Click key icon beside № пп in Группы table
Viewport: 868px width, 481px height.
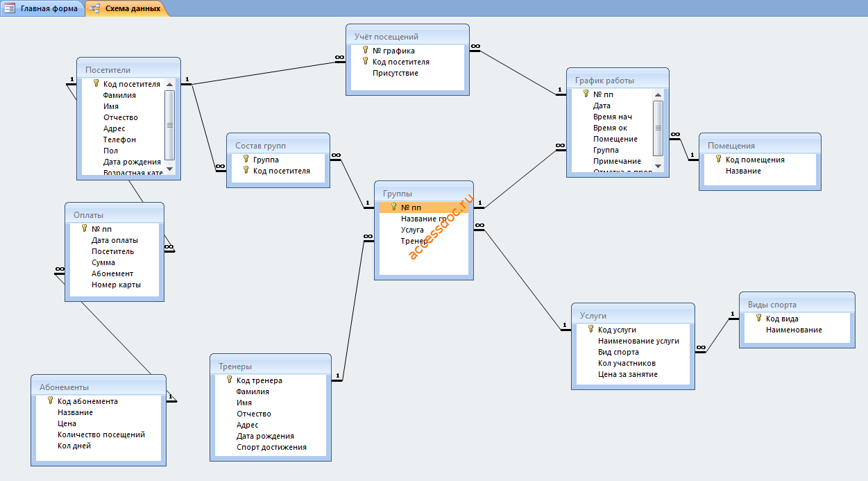[x=393, y=207]
